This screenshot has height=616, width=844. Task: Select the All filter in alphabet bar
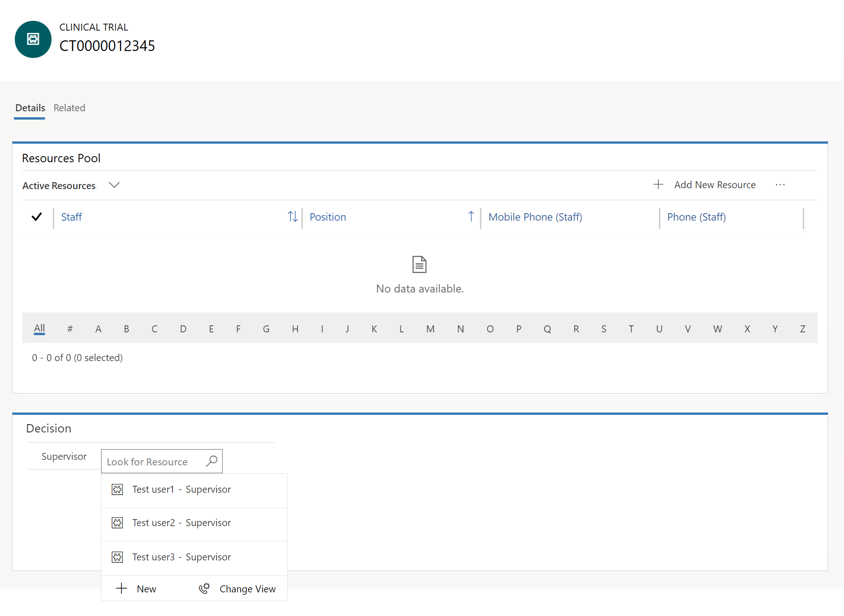click(x=39, y=328)
